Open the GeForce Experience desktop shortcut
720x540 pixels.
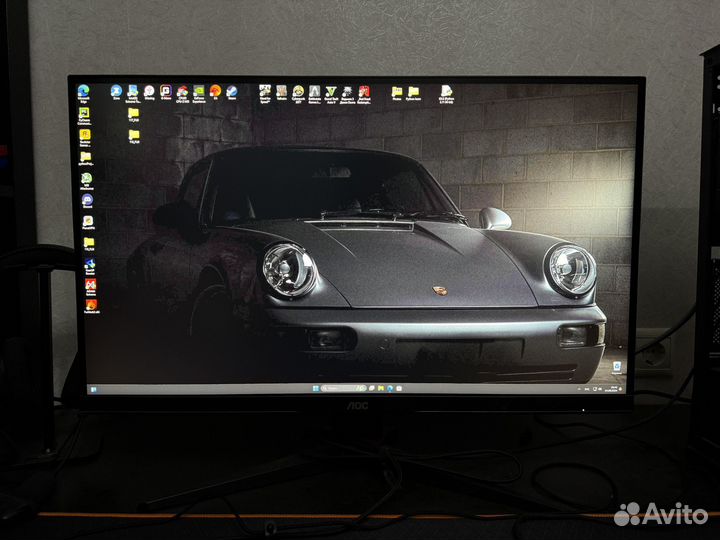199,94
